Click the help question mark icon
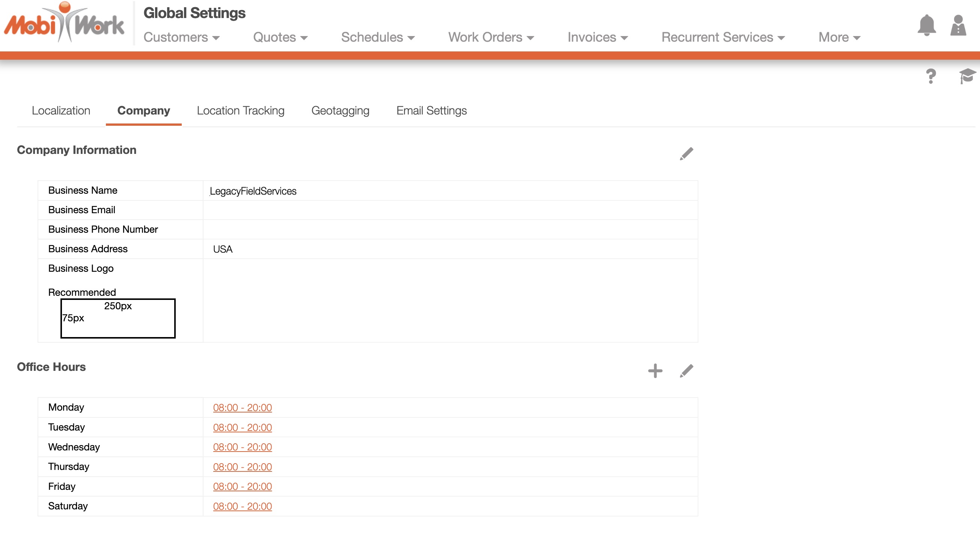 point(930,77)
